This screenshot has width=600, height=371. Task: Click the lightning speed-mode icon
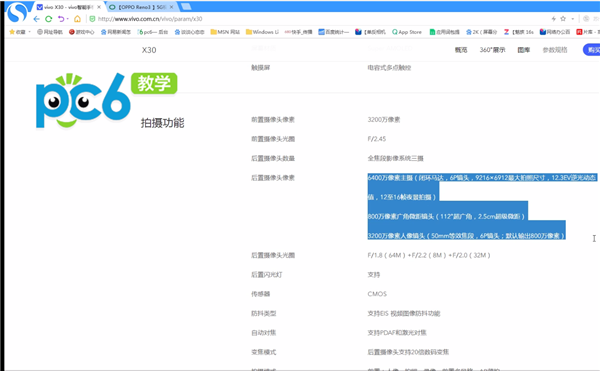(x=553, y=18)
